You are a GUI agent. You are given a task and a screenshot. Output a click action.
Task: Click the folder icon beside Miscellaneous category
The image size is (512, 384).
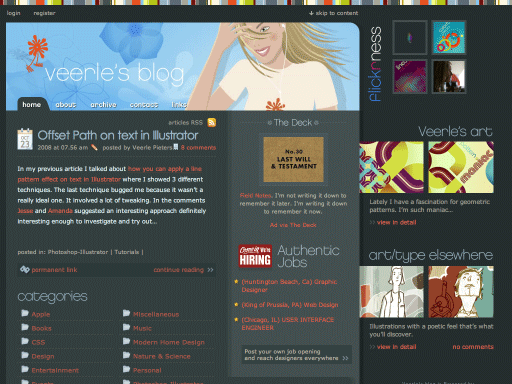pyautogui.click(x=126, y=313)
